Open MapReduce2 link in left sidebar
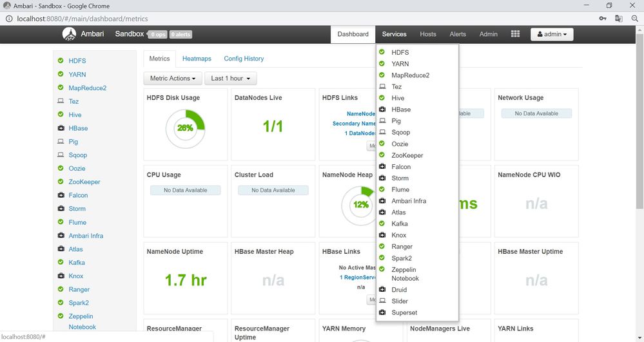 click(x=88, y=88)
